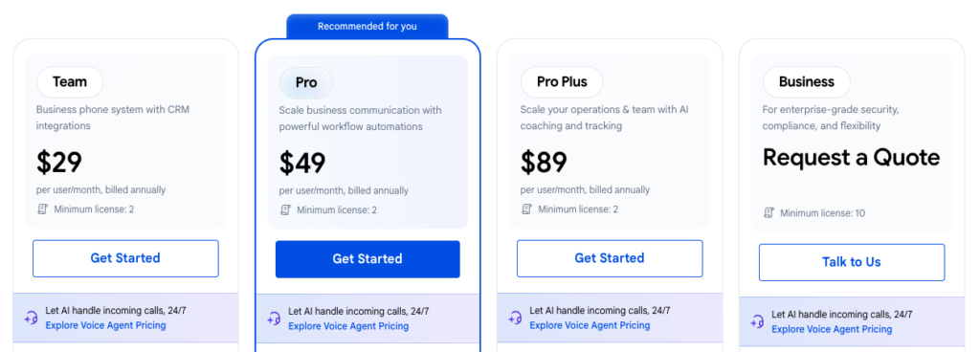Click the blue Get Started button for Pro
This screenshot has width=980, height=352.
point(367,259)
